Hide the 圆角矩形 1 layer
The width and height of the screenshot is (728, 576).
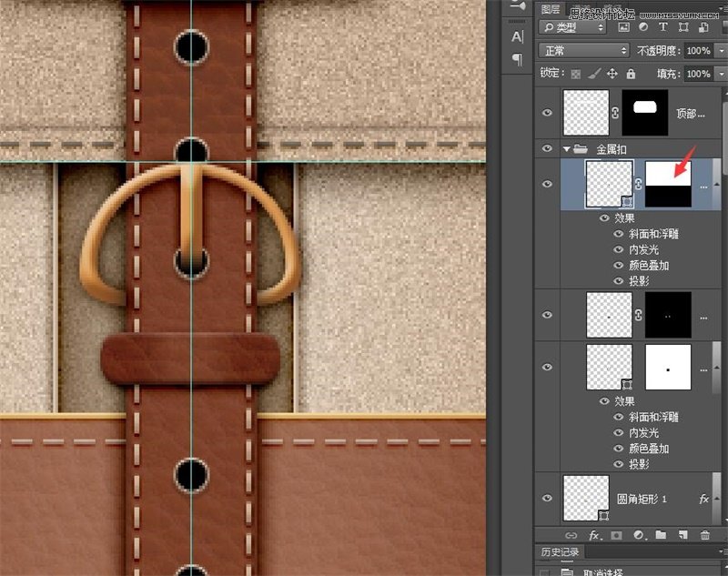(x=547, y=498)
